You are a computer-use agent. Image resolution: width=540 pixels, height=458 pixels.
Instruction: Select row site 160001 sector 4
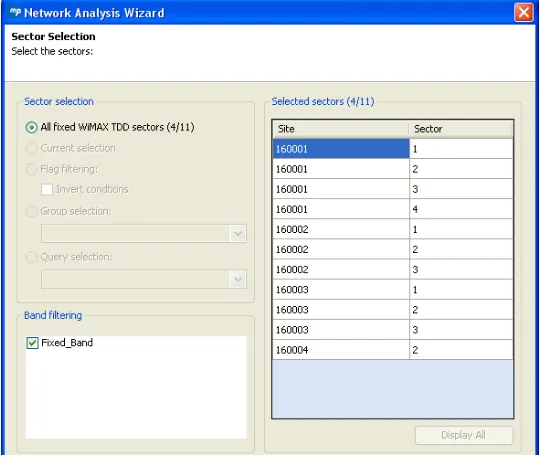click(x=393, y=209)
